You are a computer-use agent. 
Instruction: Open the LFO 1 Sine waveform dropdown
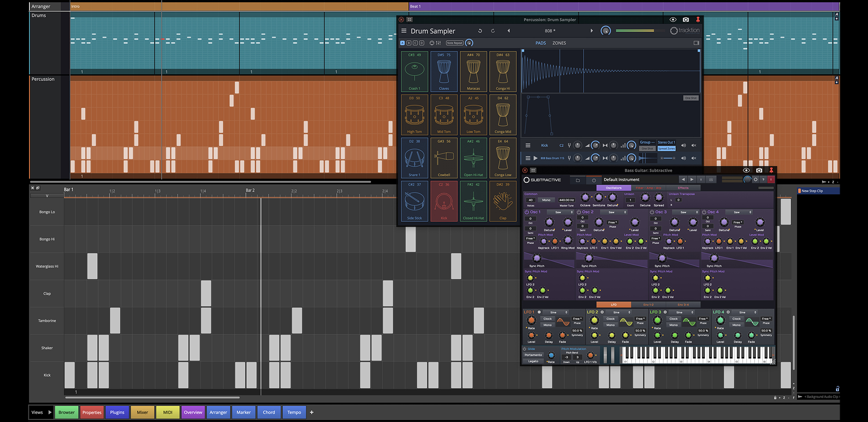click(555, 312)
